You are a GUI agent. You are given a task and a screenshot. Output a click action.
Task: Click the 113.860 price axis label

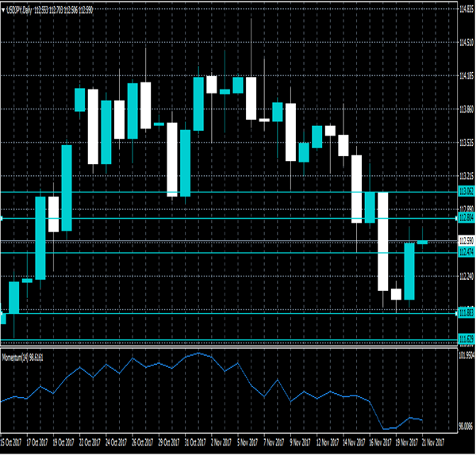coord(466,109)
